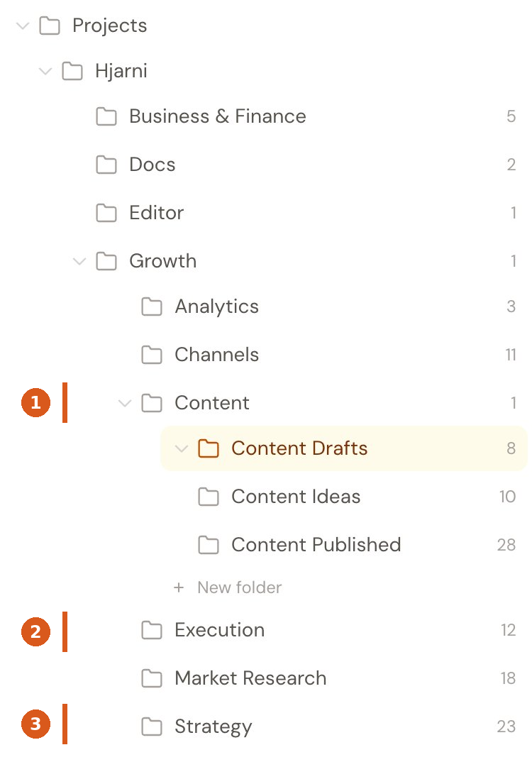
Task: Select the highlighted Content Drafts entry
Action: pyautogui.click(x=299, y=448)
